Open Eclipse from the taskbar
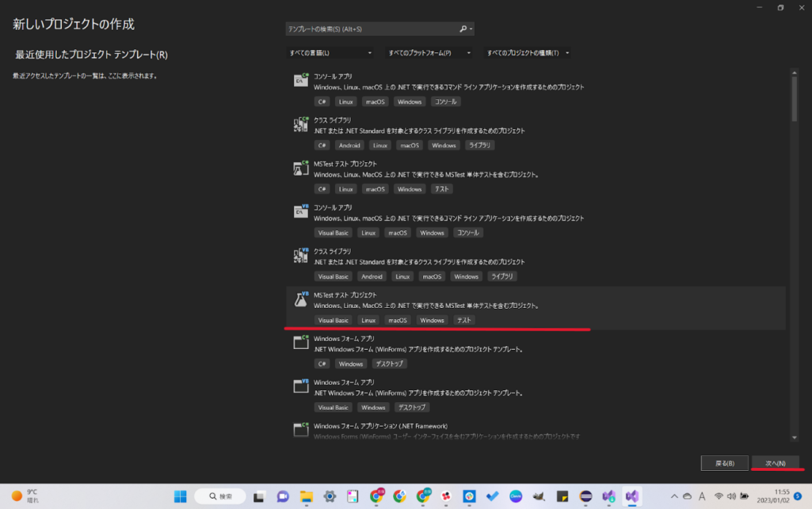 (x=585, y=496)
